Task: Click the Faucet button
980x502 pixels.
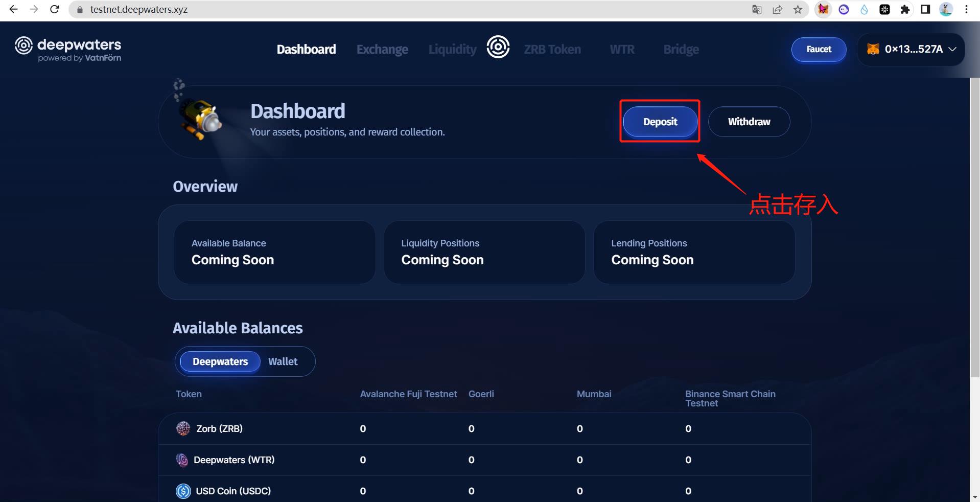Action: pos(819,49)
